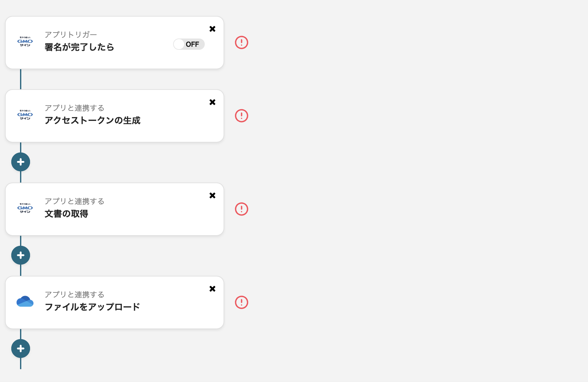Click the OneDrive icon on the upload card
The width and height of the screenshot is (588, 382).
tap(25, 301)
